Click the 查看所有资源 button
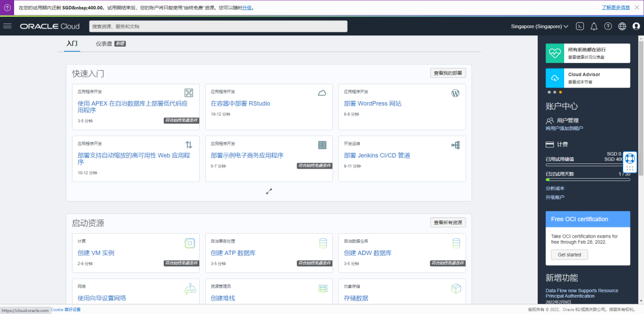 [448, 222]
